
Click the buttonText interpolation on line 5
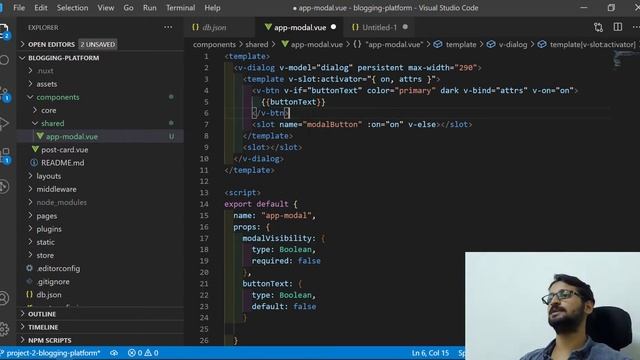point(293,102)
